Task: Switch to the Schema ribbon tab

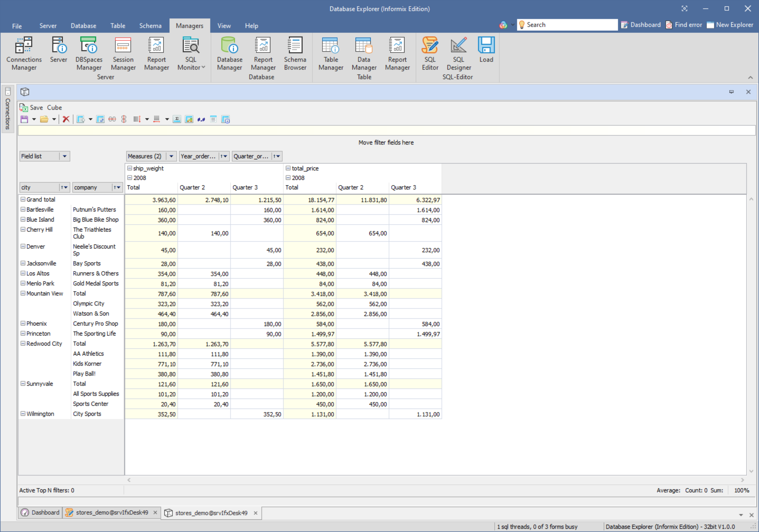Action: tap(150, 26)
